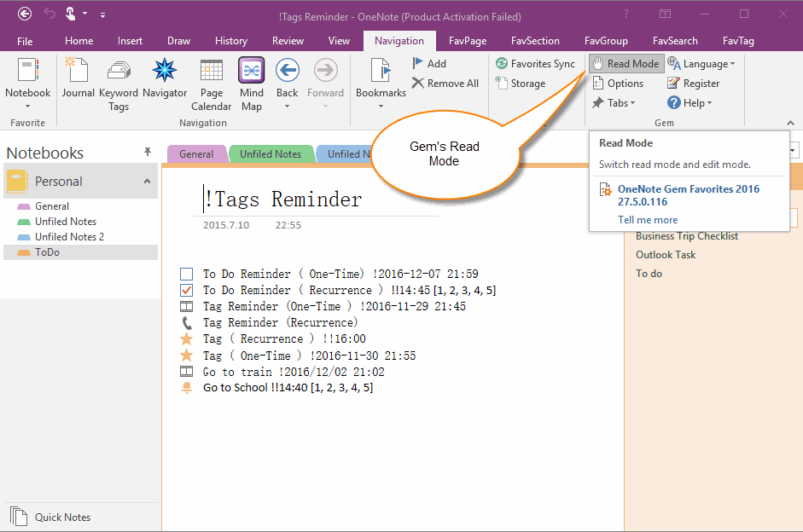
Task: Open the Draw ribbon tab
Action: click(x=178, y=41)
